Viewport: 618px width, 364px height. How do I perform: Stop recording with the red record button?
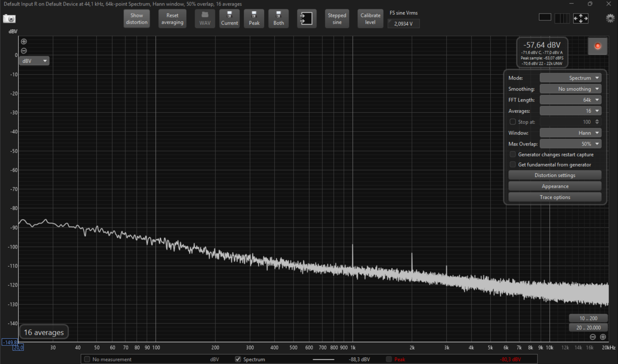(x=597, y=46)
